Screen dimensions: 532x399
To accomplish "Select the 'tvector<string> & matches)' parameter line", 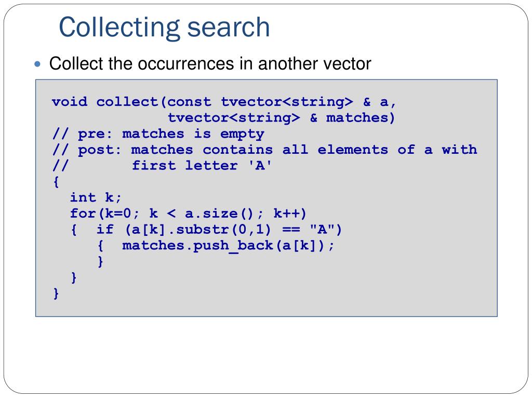I will pyautogui.click(x=281, y=118).
